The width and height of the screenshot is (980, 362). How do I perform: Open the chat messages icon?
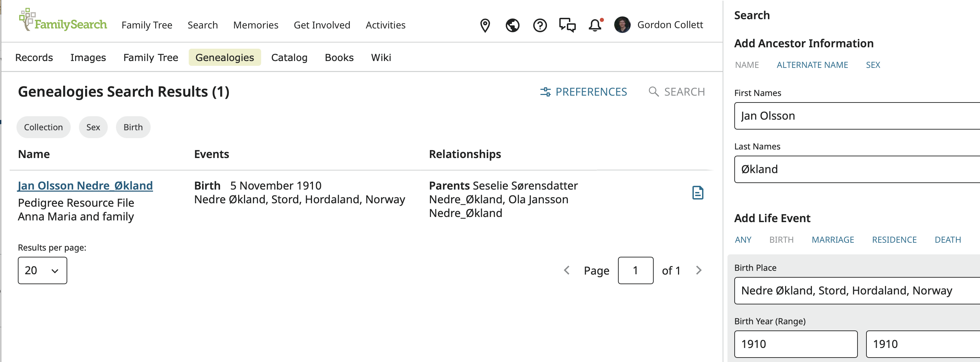(567, 25)
